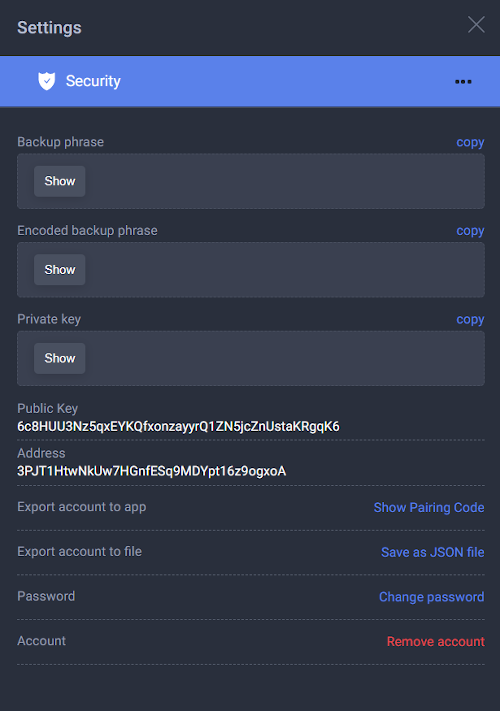The height and width of the screenshot is (711, 500).
Task: Click inside the Private key box
Action: pyautogui.click(x=251, y=358)
